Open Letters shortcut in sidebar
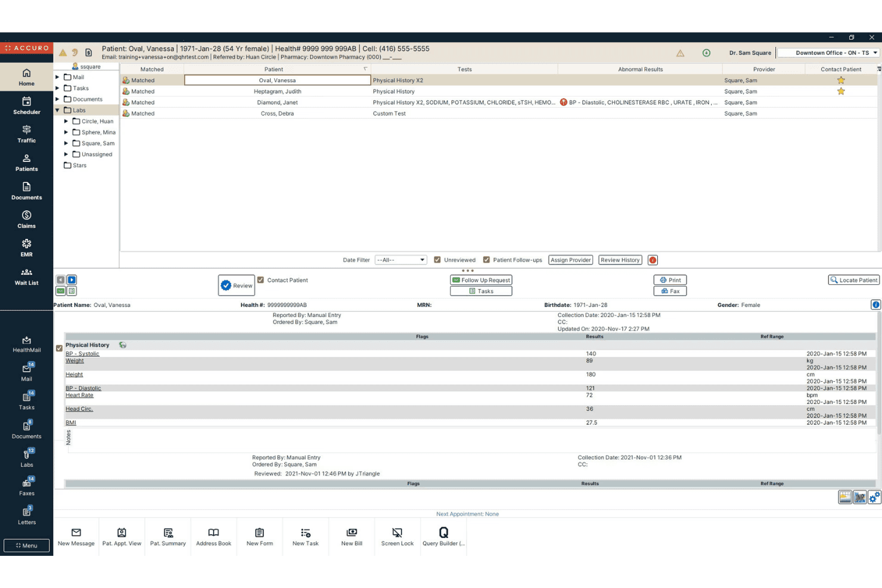The image size is (882, 588). 26,515
